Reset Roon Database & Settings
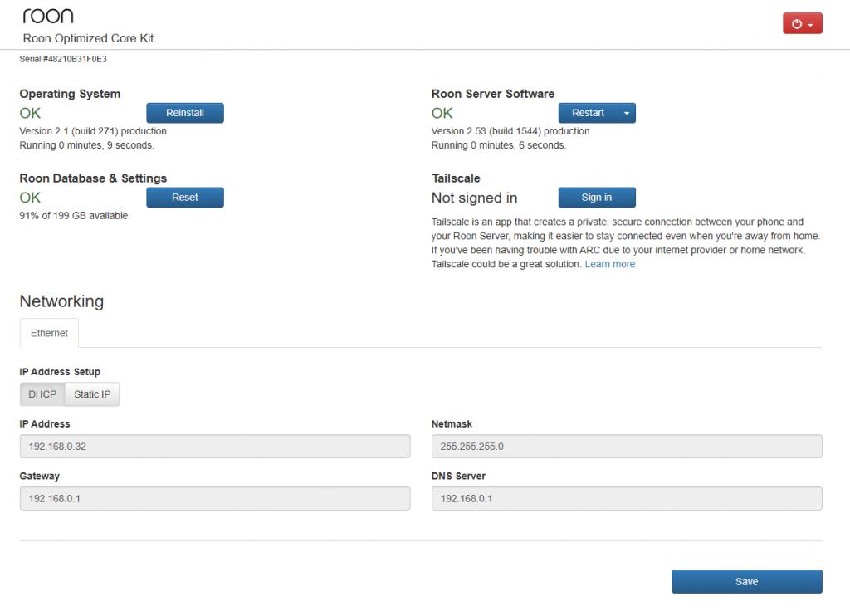This screenshot has height=616, width=850. [185, 198]
